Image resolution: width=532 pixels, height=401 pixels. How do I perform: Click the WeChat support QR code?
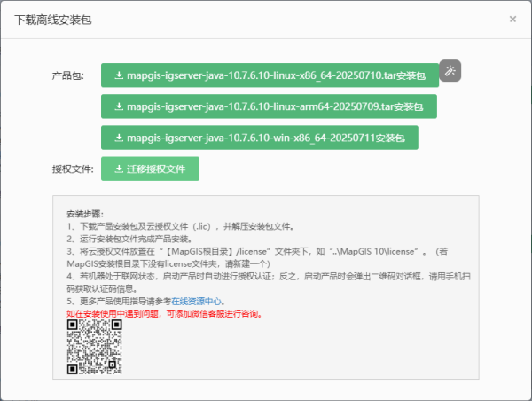point(94,345)
